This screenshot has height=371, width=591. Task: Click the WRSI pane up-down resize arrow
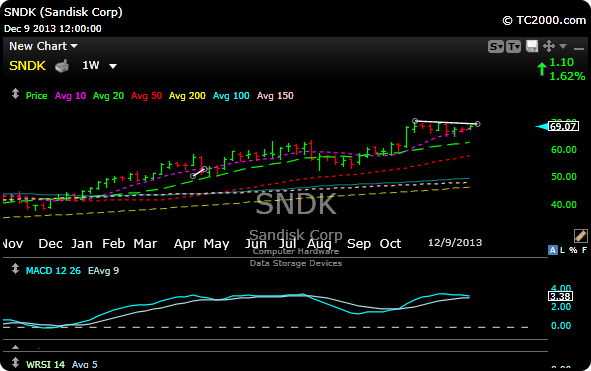(15, 363)
